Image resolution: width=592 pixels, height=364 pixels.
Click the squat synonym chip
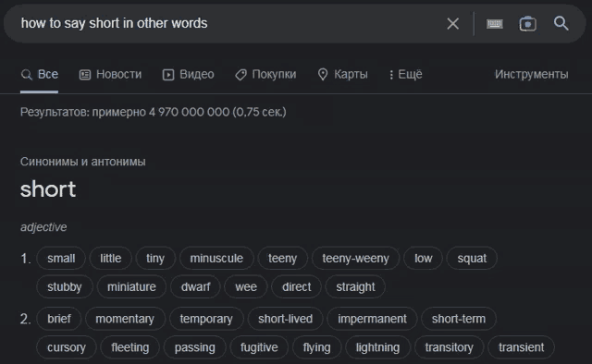(x=472, y=259)
